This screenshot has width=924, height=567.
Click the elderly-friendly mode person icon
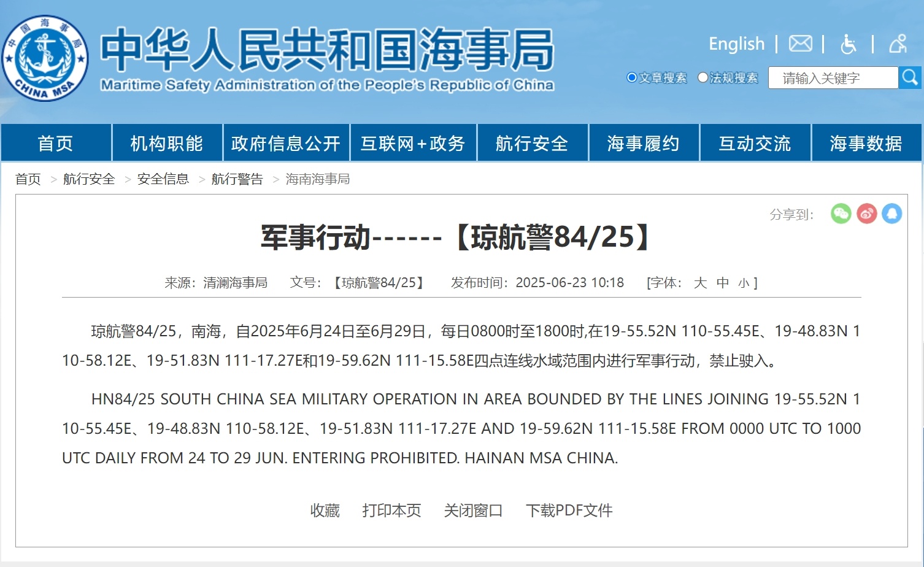pos(898,44)
